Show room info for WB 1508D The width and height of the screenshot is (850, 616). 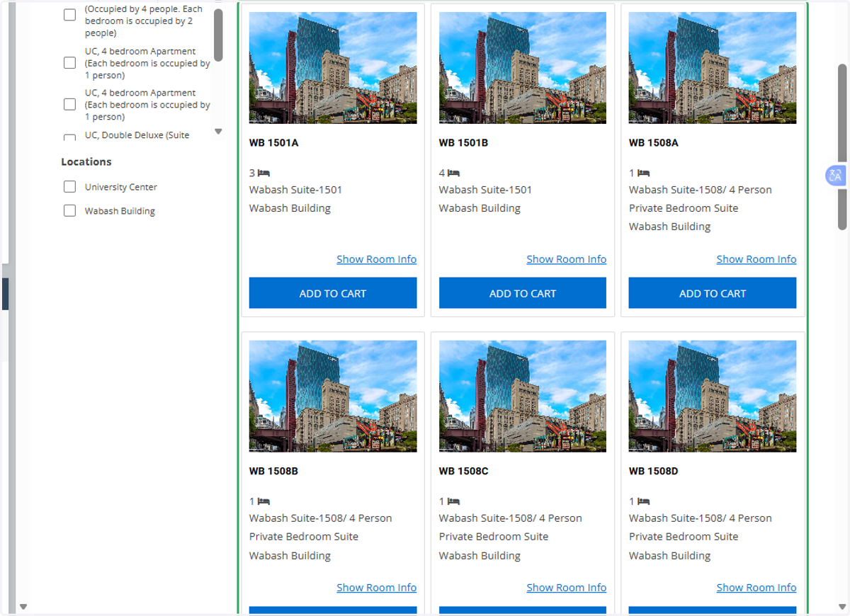click(x=756, y=588)
